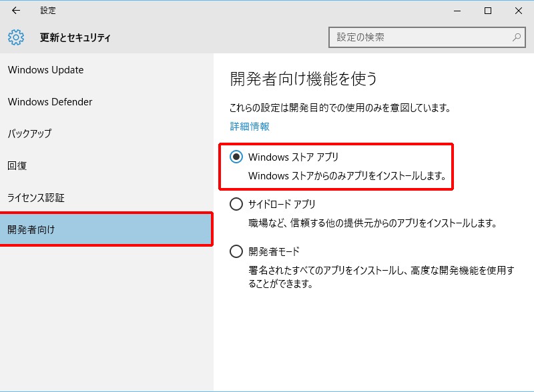Viewport: 534px width, 392px height.
Task: Click text これらの設定は開発目的での使用のみを意図しています。
Action: click(x=340, y=108)
